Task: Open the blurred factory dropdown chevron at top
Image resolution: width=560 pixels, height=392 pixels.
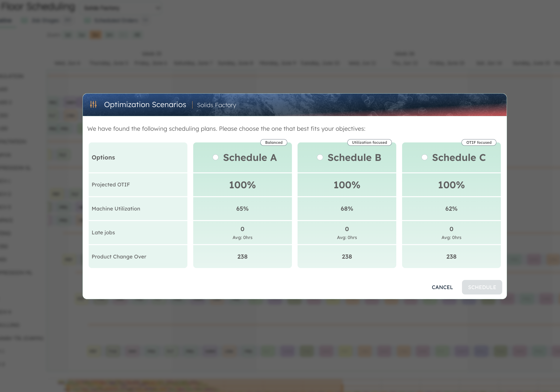Action: tap(158, 8)
